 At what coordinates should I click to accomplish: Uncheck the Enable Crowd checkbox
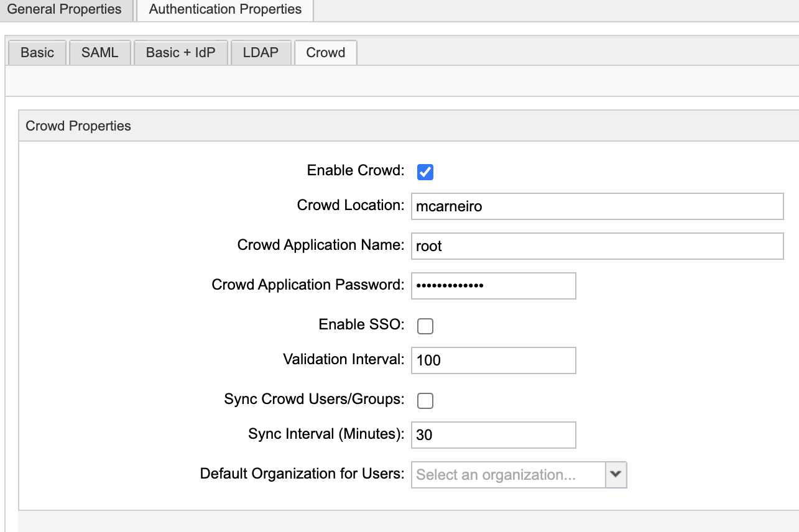[x=425, y=172]
